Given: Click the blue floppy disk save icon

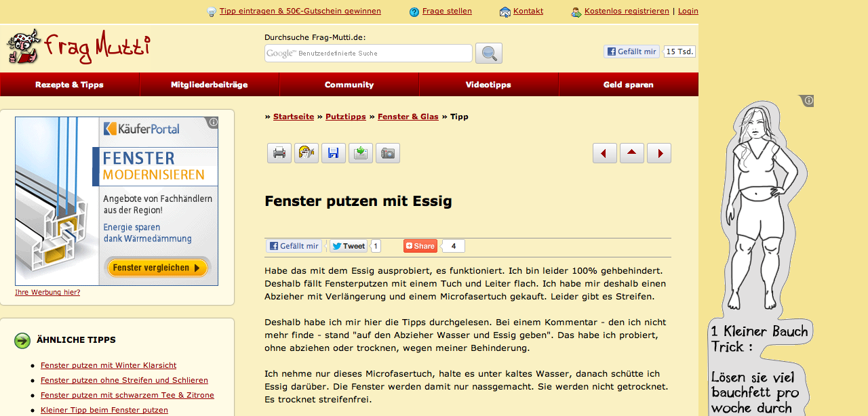Looking at the screenshot, I should click(x=333, y=153).
